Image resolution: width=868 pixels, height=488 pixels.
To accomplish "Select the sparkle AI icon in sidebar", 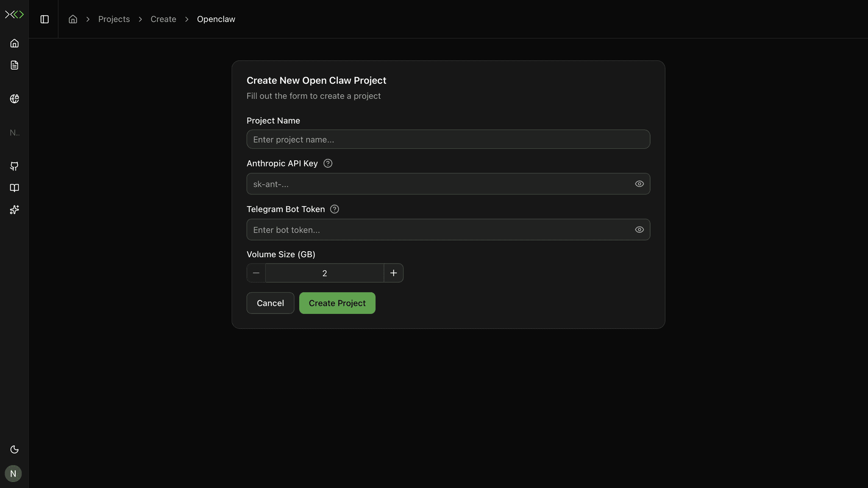I will tap(14, 210).
